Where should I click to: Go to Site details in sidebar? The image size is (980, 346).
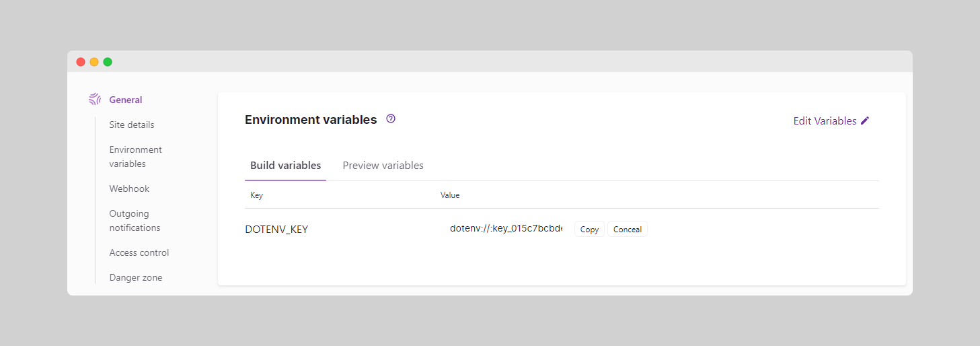tap(132, 125)
